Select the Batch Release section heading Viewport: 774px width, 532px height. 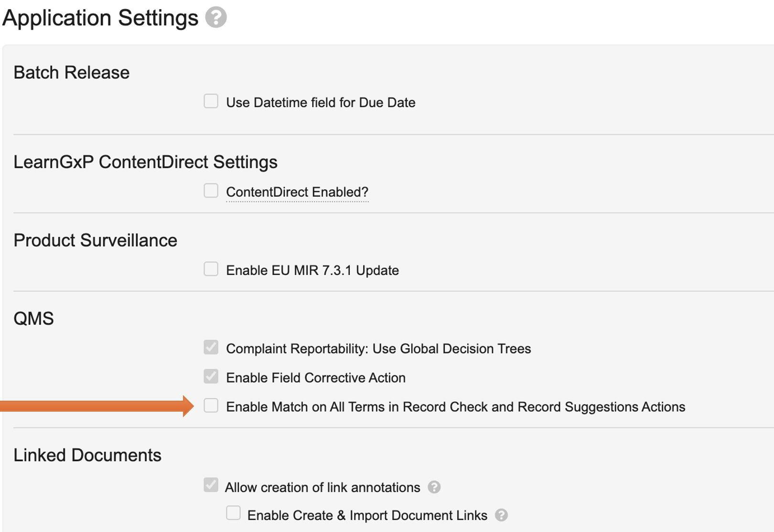(x=72, y=73)
